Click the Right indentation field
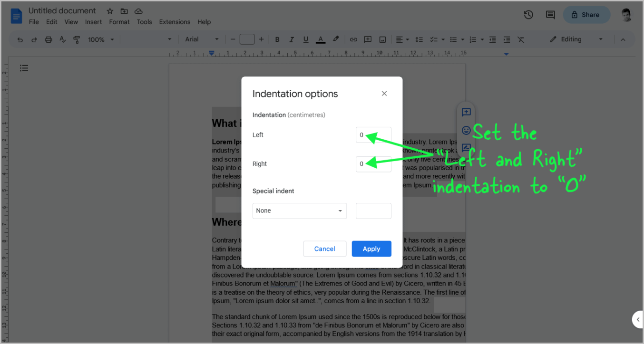 pos(373,164)
